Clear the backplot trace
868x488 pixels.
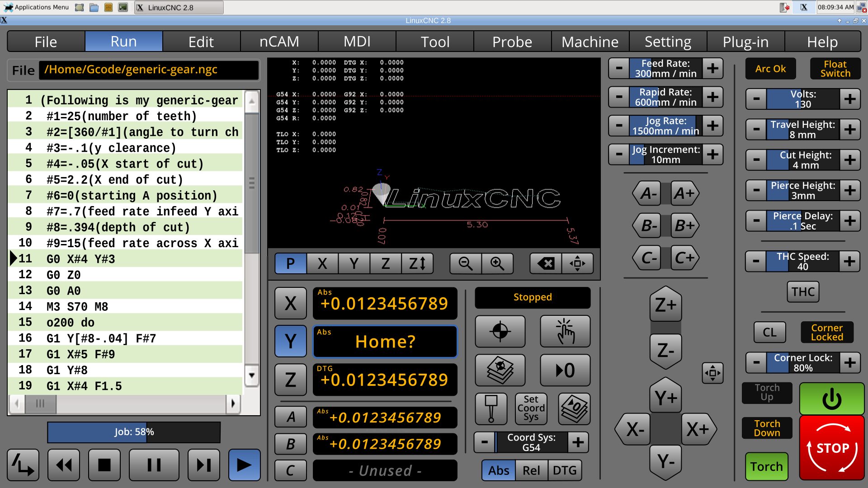[x=546, y=263]
